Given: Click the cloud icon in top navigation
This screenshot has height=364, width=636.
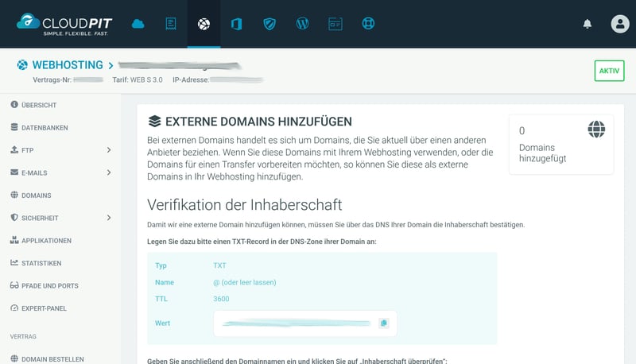Looking at the screenshot, I should (x=138, y=24).
